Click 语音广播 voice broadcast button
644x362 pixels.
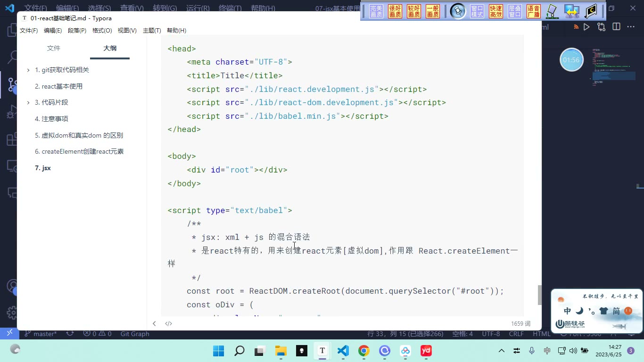click(x=534, y=11)
